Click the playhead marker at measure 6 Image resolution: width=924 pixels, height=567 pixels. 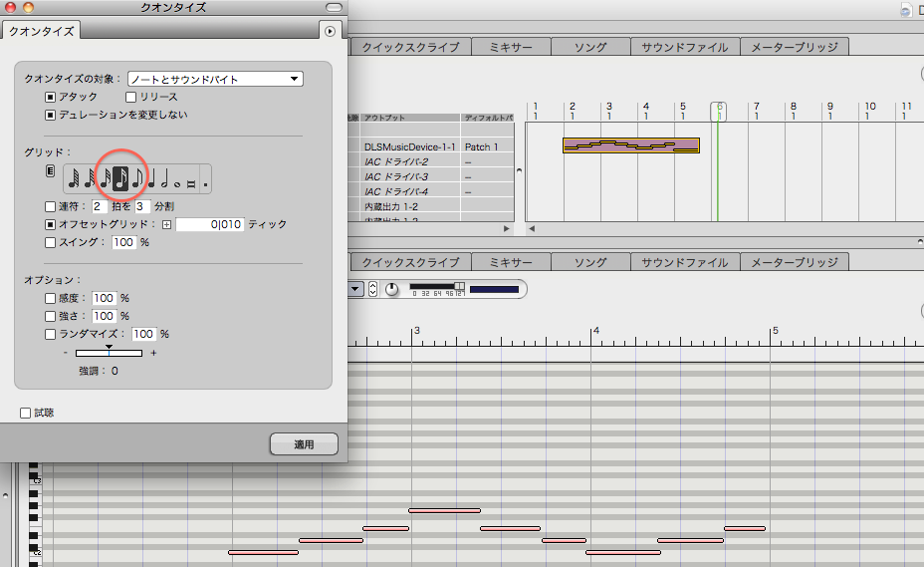point(718,112)
